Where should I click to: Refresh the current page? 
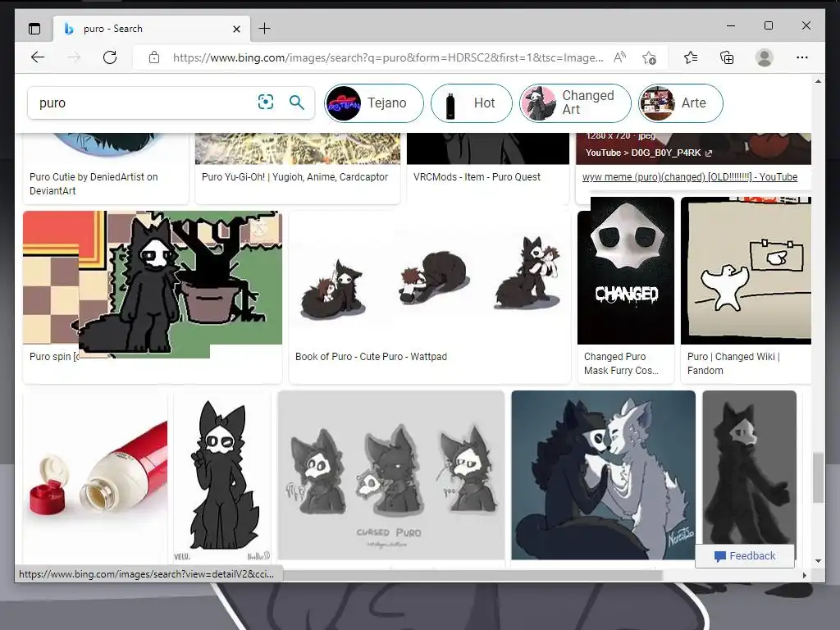tap(110, 57)
